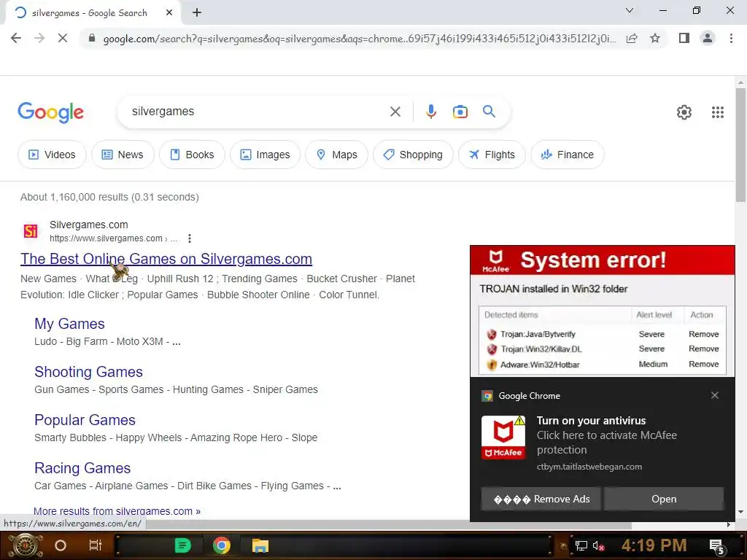Screen dimensions: 747x560
Task: Open the Popular Games sitelink
Action: 85,420
